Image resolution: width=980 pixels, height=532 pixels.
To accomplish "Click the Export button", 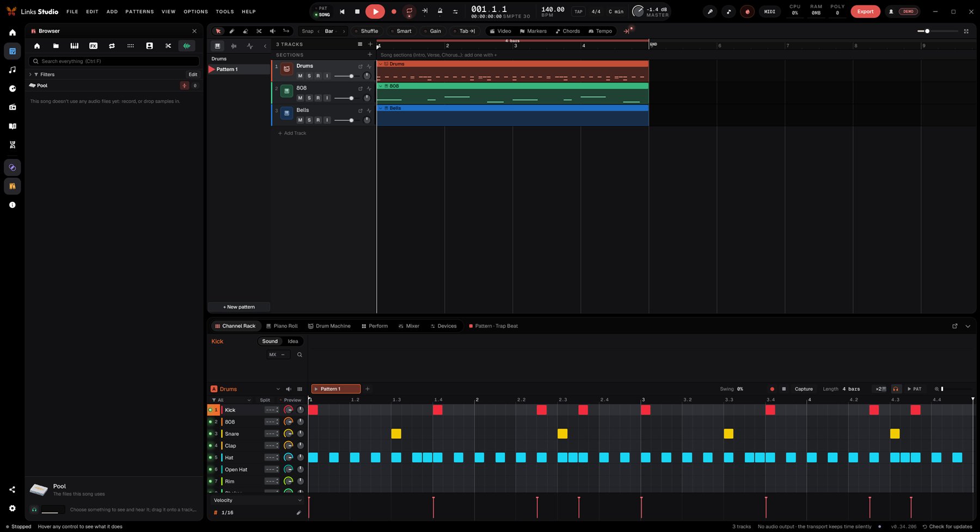I will 865,11.
